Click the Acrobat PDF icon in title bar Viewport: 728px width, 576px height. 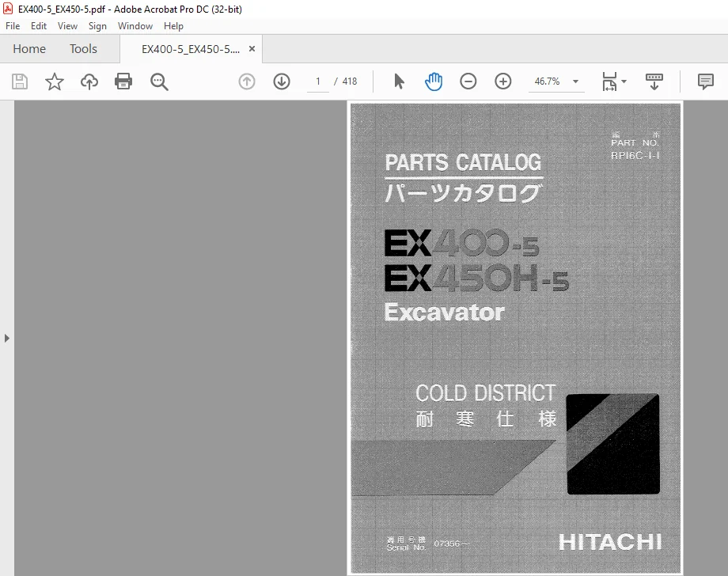coord(8,9)
